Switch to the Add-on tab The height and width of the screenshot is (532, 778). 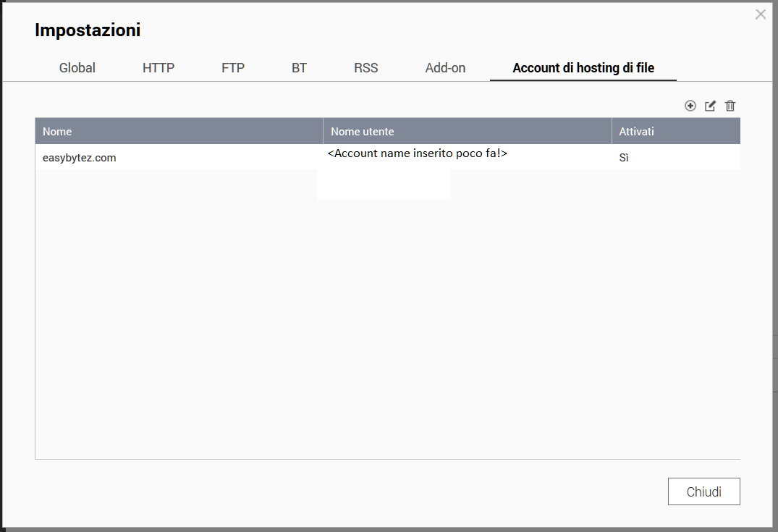pos(445,68)
